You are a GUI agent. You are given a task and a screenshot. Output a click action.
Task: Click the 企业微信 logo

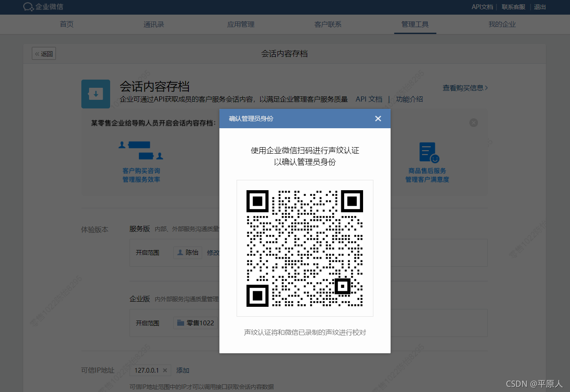(43, 7)
